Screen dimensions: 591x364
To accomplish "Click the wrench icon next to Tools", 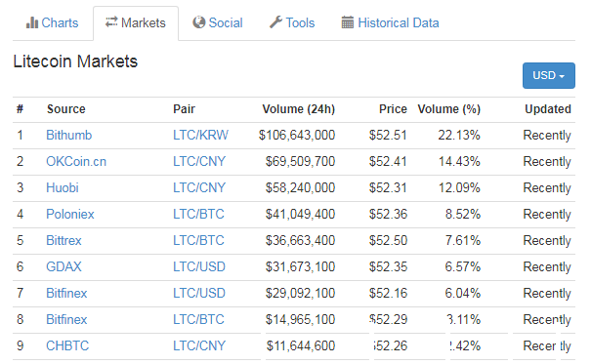I will coord(275,22).
